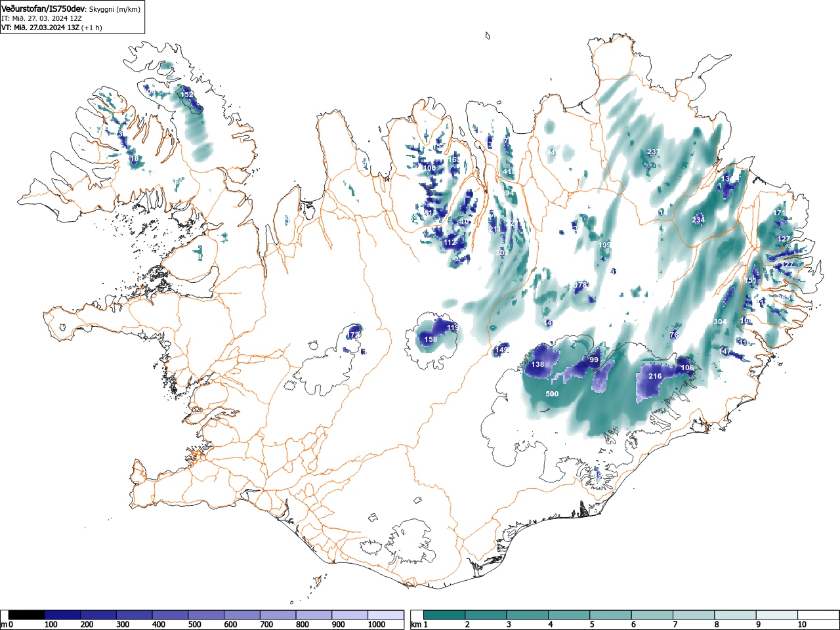Click the map value label '178'
This screenshot has height=630, width=840.
coord(581,285)
